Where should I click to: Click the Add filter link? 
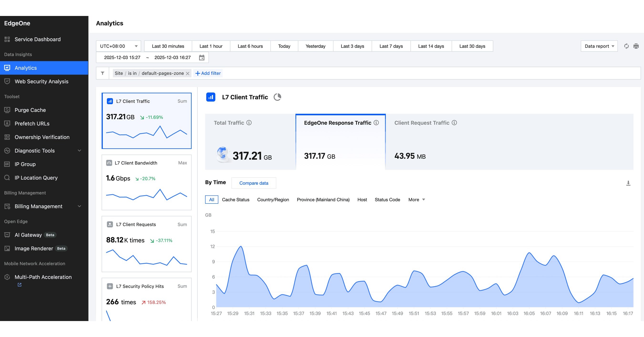tap(208, 73)
